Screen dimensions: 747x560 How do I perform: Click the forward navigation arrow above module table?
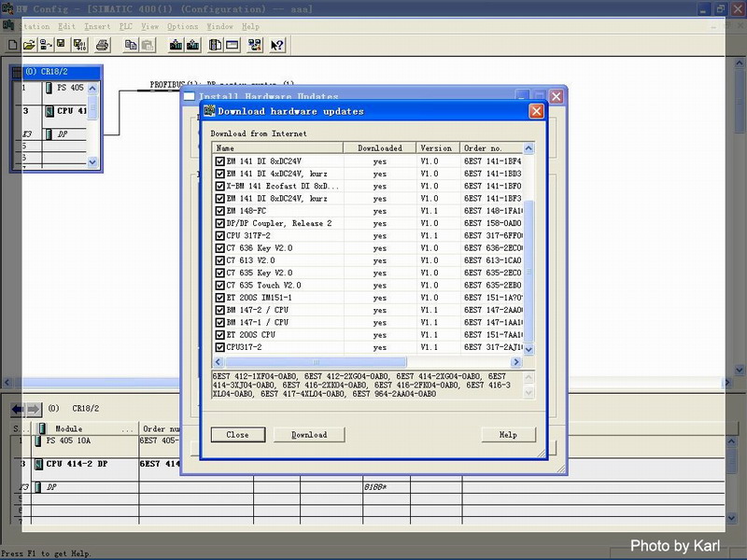tap(34, 409)
